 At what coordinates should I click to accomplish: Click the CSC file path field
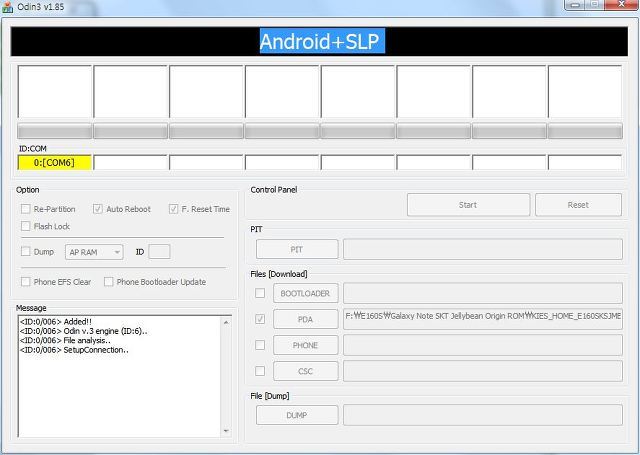(x=483, y=371)
